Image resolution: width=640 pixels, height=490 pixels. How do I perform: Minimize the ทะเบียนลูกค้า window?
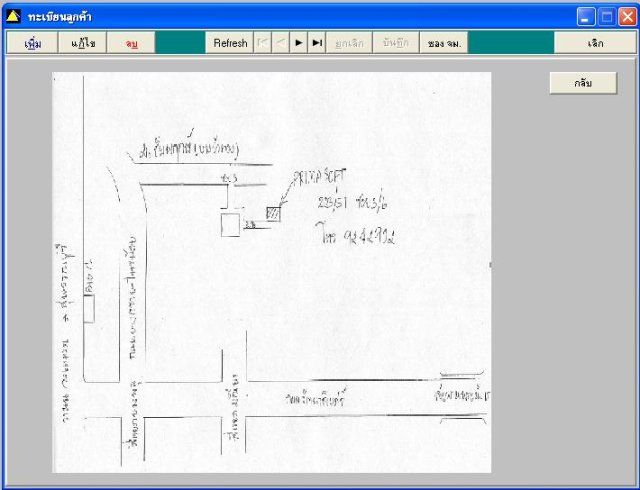[x=586, y=17]
